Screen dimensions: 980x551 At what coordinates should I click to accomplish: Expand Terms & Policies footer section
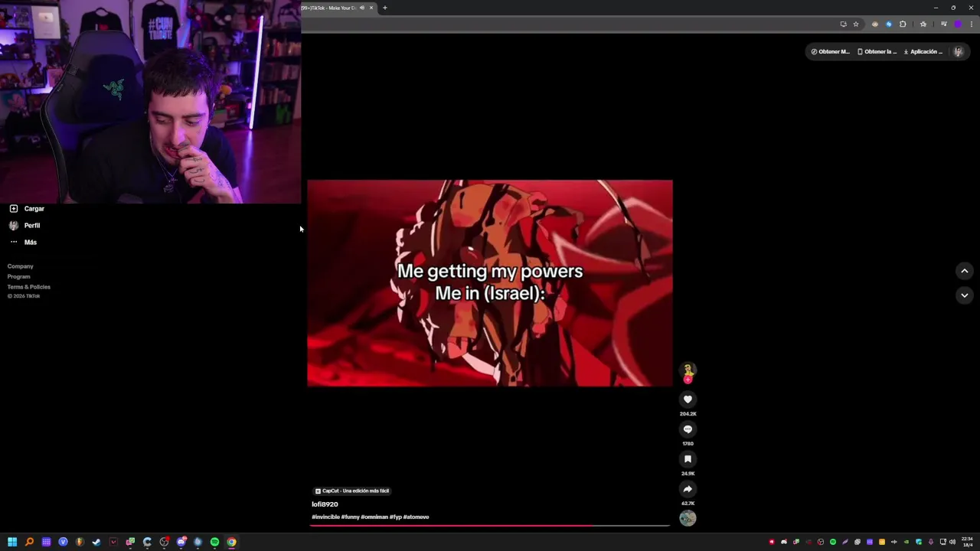[29, 287]
